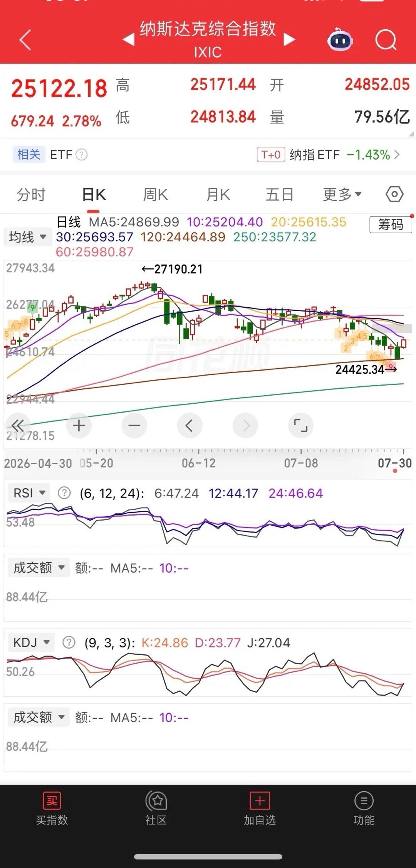Switch to previous index with left triangle
The image size is (416, 868).
[x=129, y=39]
